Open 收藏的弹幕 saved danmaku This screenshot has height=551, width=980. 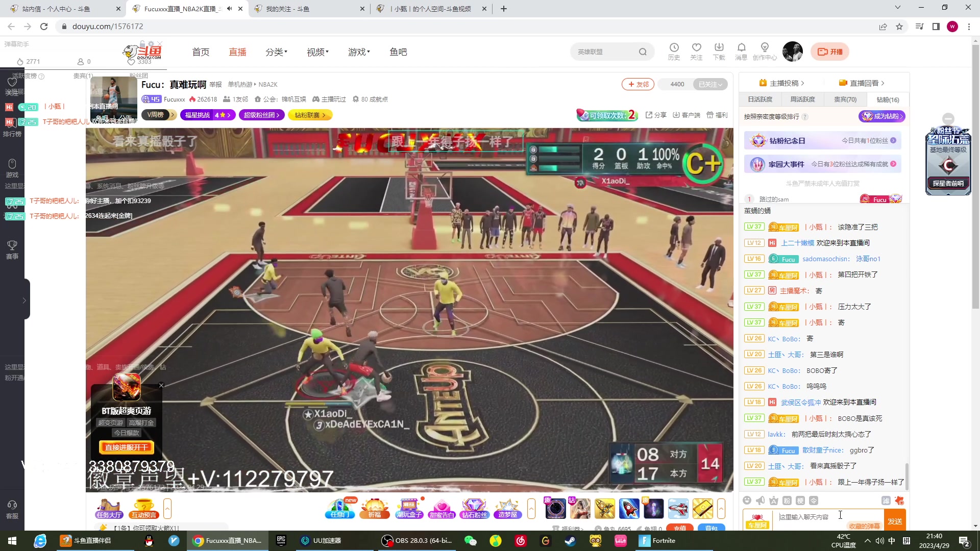click(x=865, y=526)
